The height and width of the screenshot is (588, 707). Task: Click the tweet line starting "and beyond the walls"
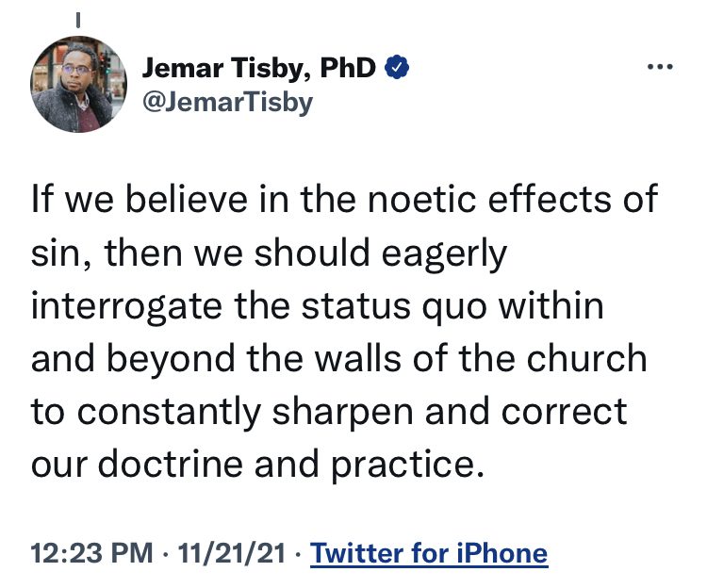[339, 360]
